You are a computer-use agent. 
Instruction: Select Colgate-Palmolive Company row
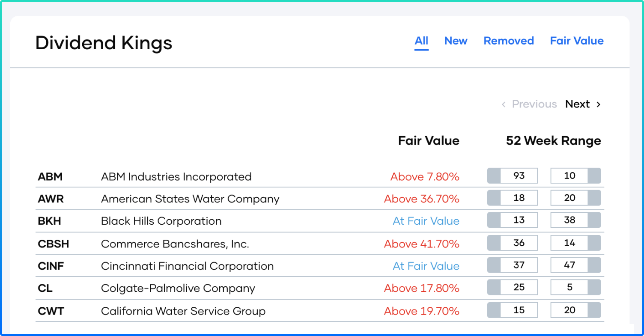click(x=178, y=288)
